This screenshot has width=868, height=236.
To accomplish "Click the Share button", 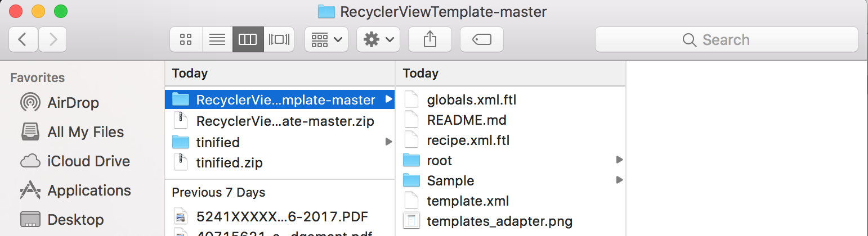I will point(429,39).
